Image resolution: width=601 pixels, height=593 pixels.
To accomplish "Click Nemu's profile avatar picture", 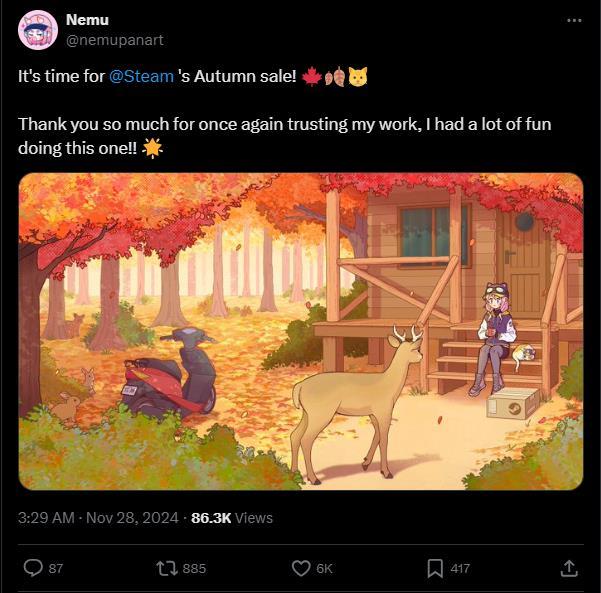I will pos(37,29).
